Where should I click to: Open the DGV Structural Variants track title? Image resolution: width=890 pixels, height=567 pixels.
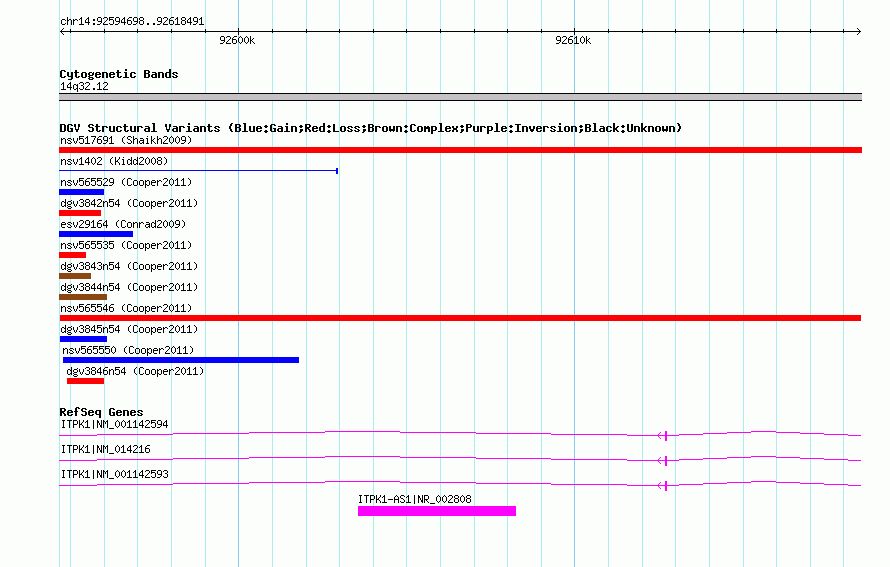[x=371, y=128]
